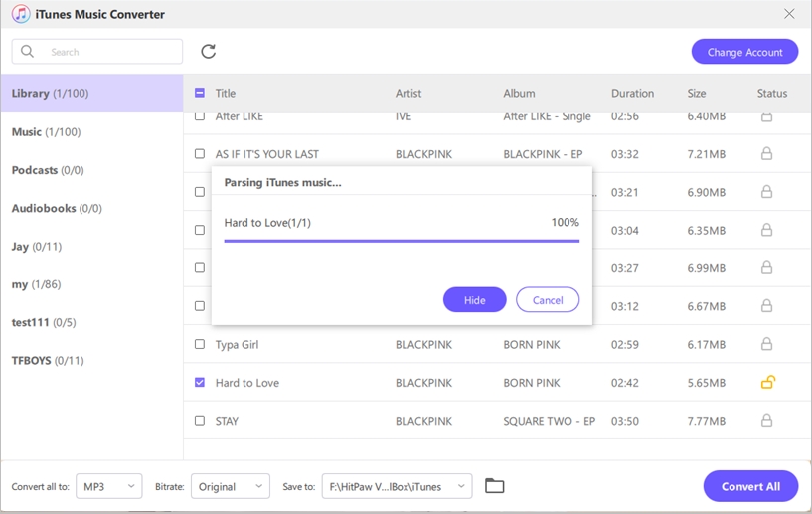Click the Search input field
Viewport: 812px width, 514px height.
pos(96,52)
